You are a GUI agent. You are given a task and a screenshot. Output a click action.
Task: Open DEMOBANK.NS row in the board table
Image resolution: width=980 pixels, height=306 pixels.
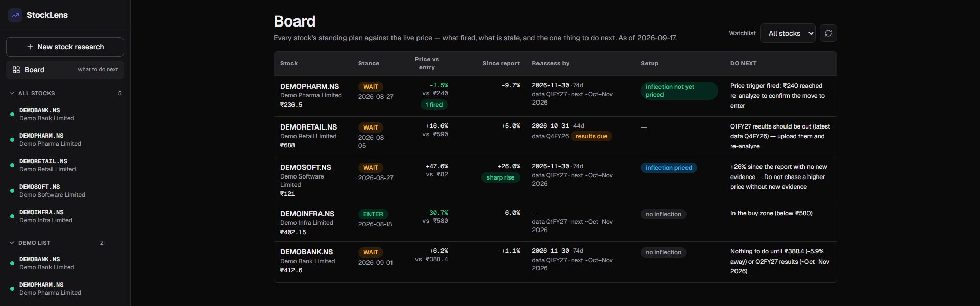555,262
